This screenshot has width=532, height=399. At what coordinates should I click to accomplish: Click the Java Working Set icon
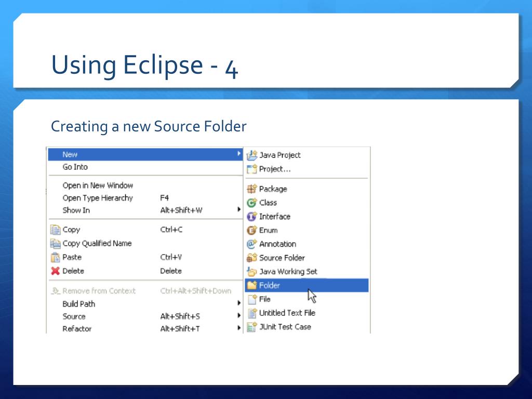click(x=252, y=271)
